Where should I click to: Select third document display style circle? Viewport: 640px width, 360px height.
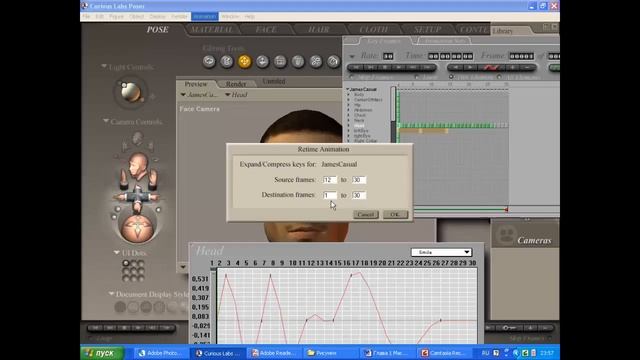point(146,307)
